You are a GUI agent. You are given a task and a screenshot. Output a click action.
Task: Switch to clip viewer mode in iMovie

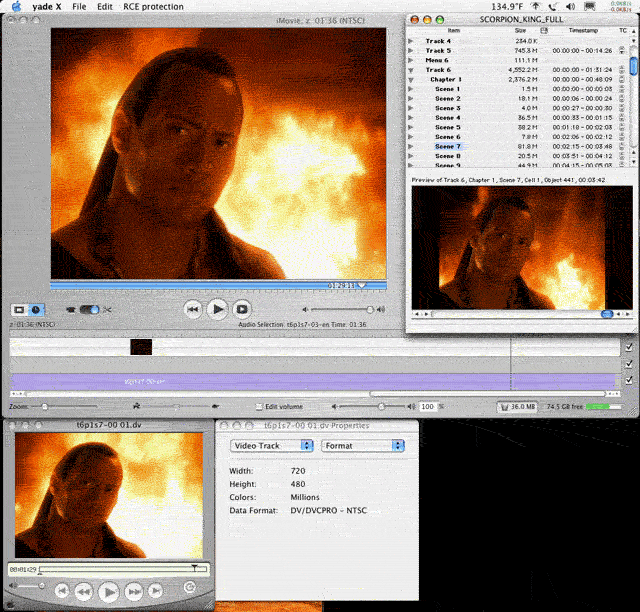[19, 310]
